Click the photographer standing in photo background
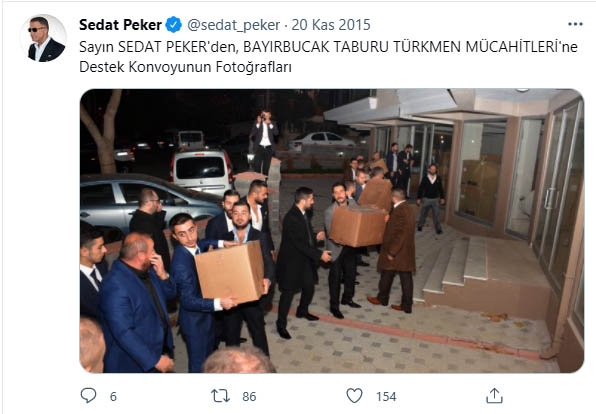The image size is (596, 414). [x=264, y=141]
